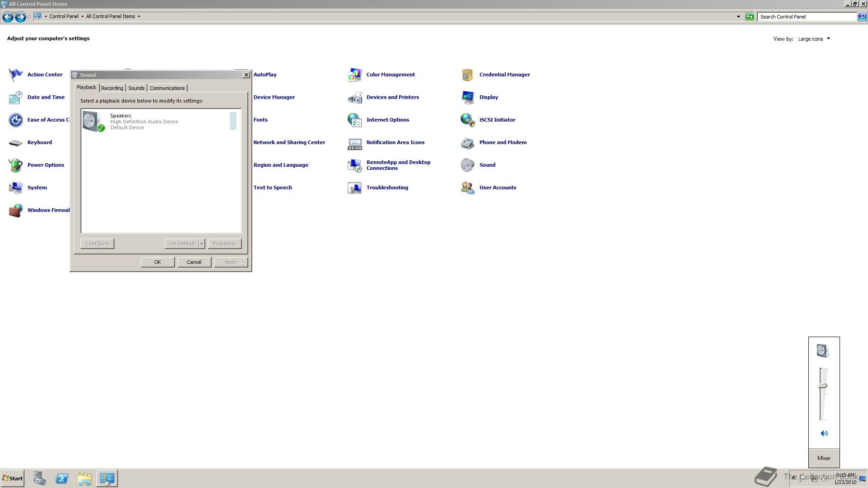868x488 pixels.
Task: Mute speakers via volume popup speaker button
Action: click(x=824, y=433)
